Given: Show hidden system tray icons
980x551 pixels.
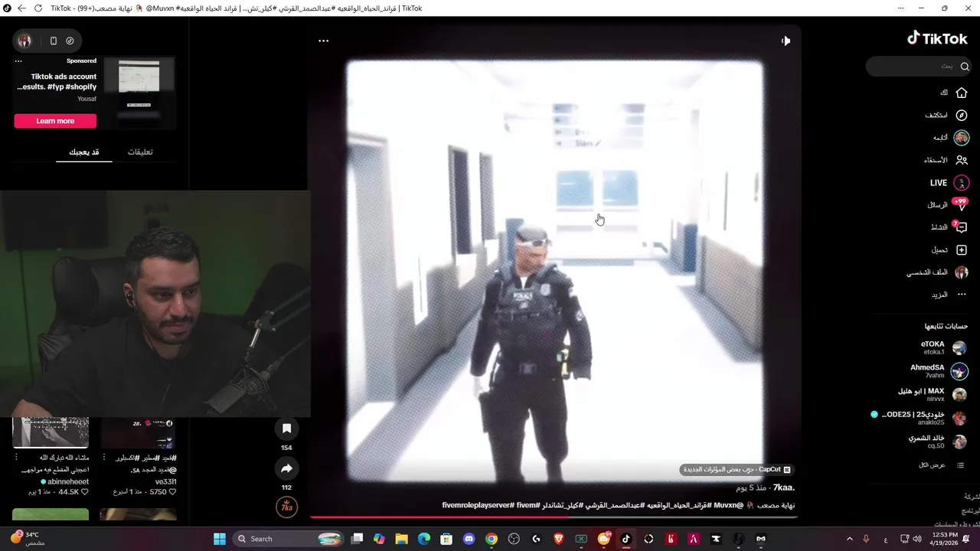Looking at the screenshot, I should 849,539.
